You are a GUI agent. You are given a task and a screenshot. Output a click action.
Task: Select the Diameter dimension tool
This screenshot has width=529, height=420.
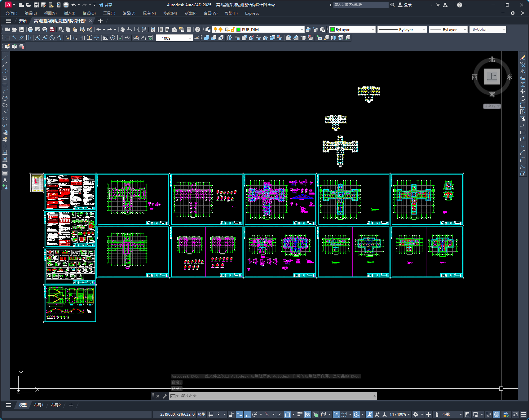point(52,38)
